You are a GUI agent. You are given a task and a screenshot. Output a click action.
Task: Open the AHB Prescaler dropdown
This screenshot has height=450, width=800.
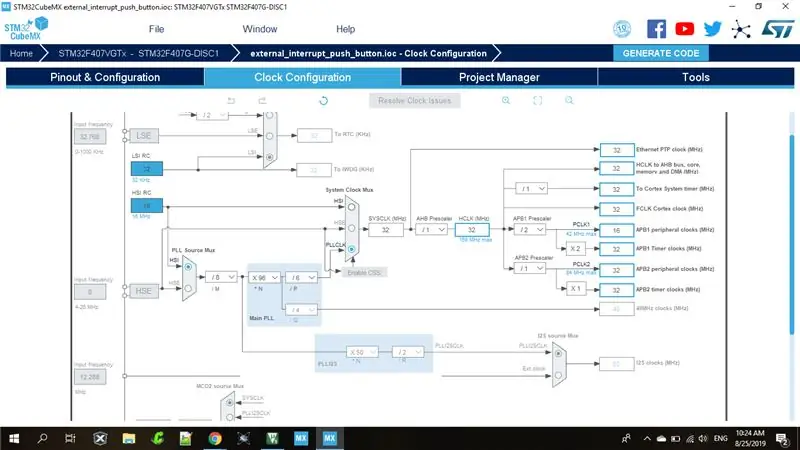pos(432,230)
